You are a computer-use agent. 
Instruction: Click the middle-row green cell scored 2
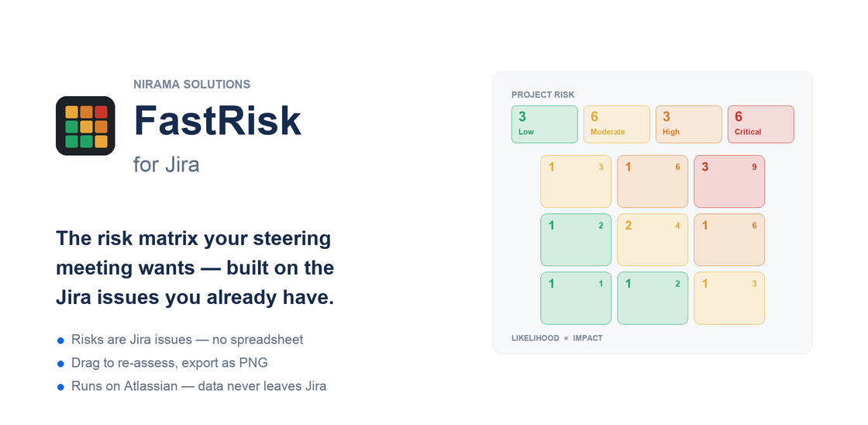576,240
